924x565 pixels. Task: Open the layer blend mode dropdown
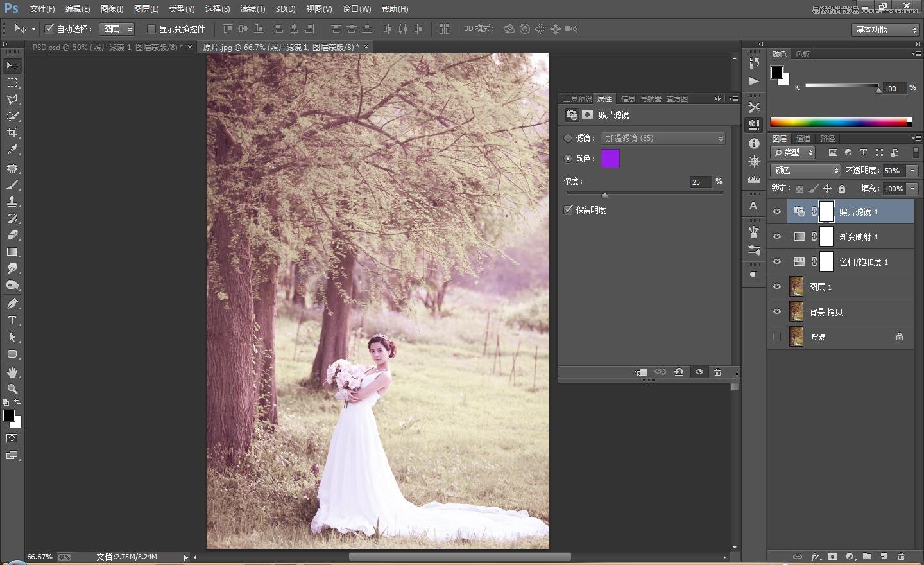pos(805,170)
